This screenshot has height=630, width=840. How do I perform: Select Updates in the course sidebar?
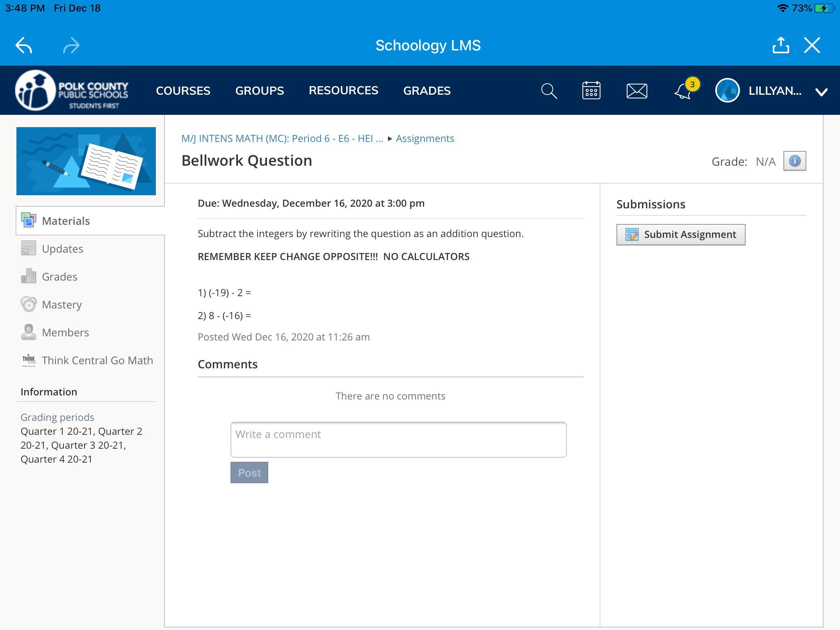[x=62, y=249]
